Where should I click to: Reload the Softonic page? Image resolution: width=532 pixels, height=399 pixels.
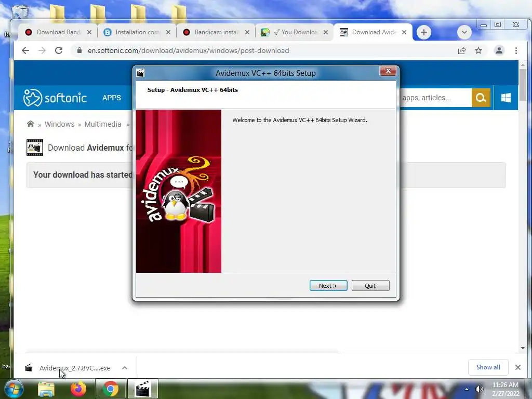point(59,50)
